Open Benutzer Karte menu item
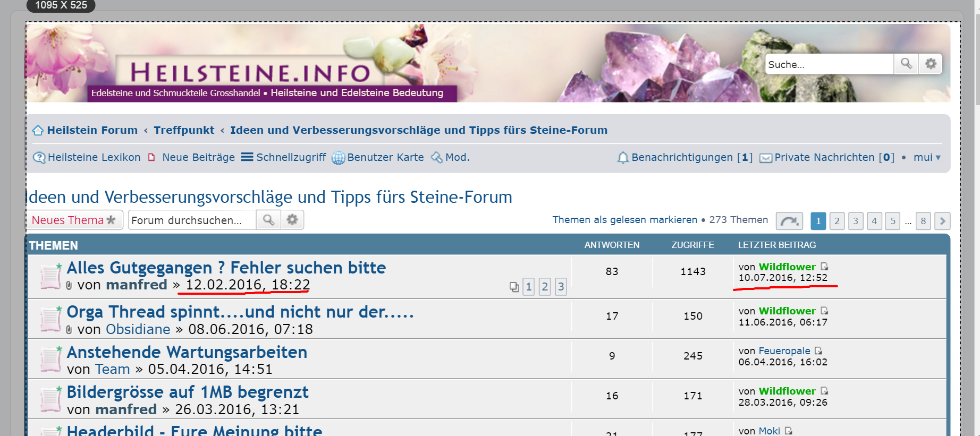The image size is (980, 436). click(x=378, y=158)
